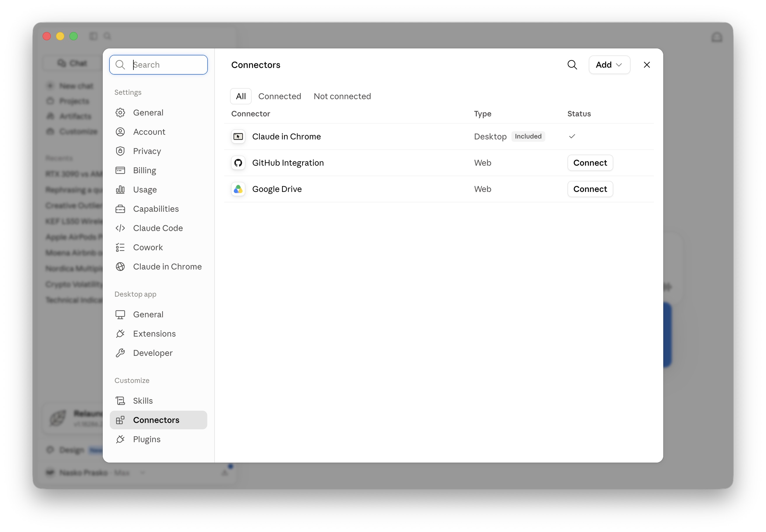
Task: Click the bar chart icon beside Usage
Action: [x=121, y=190]
